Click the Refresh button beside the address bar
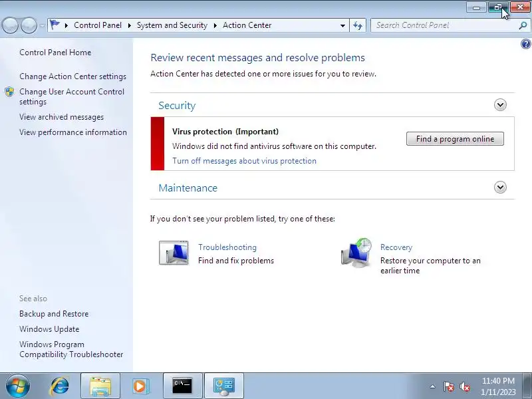 (358, 25)
